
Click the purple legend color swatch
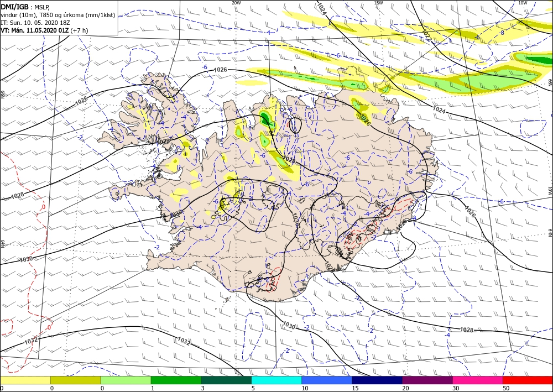click(x=427, y=380)
